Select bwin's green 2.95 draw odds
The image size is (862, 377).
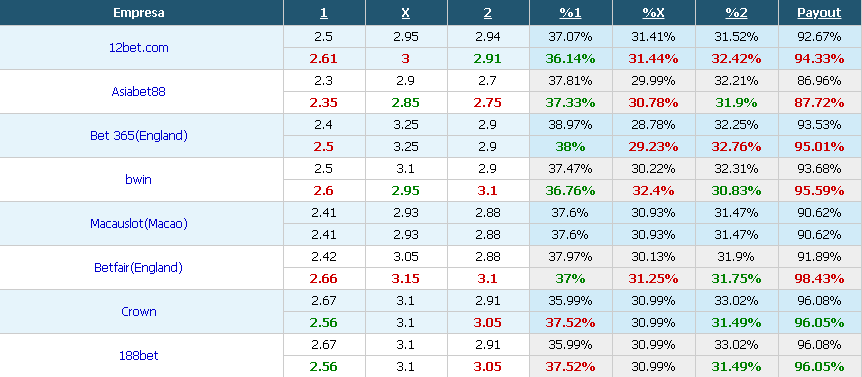(x=406, y=191)
